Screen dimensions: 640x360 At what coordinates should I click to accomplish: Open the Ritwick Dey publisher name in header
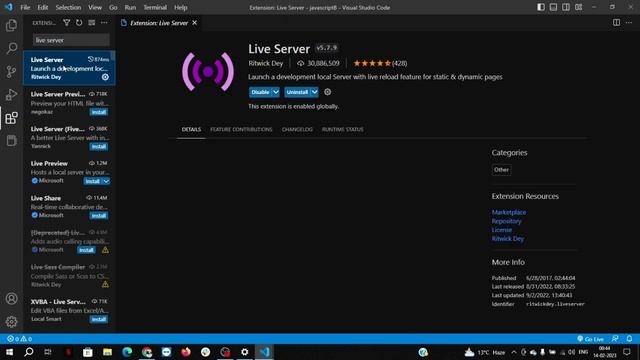pos(266,63)
